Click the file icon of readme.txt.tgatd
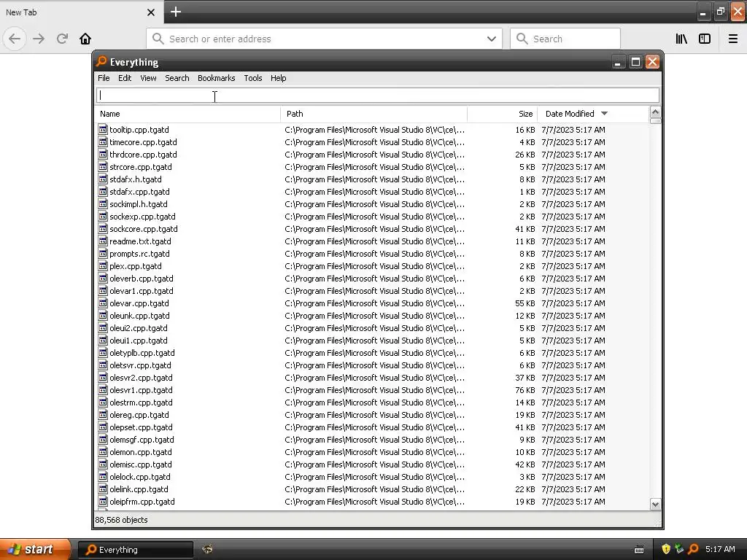747x560 pixels. pyautogui.click(x=103, y=241)
